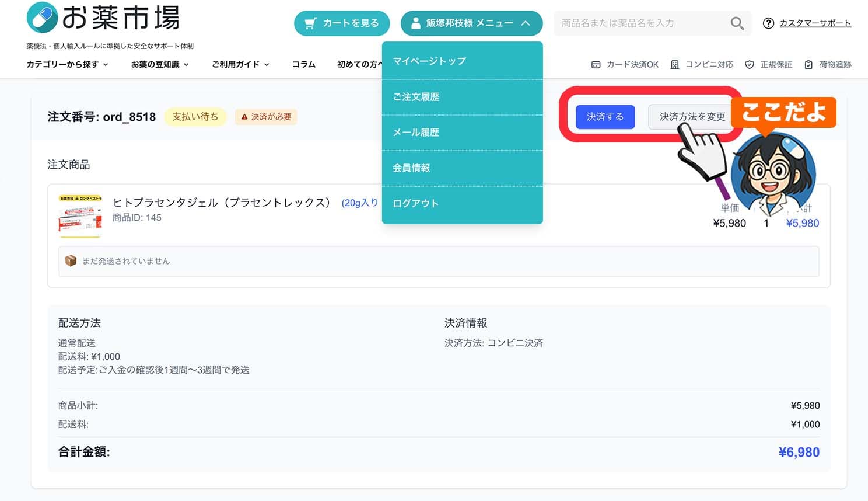868x501 pixels.
Task: Click the 荷物追跡 package tracking icon
Action: (x=808, y=64)
